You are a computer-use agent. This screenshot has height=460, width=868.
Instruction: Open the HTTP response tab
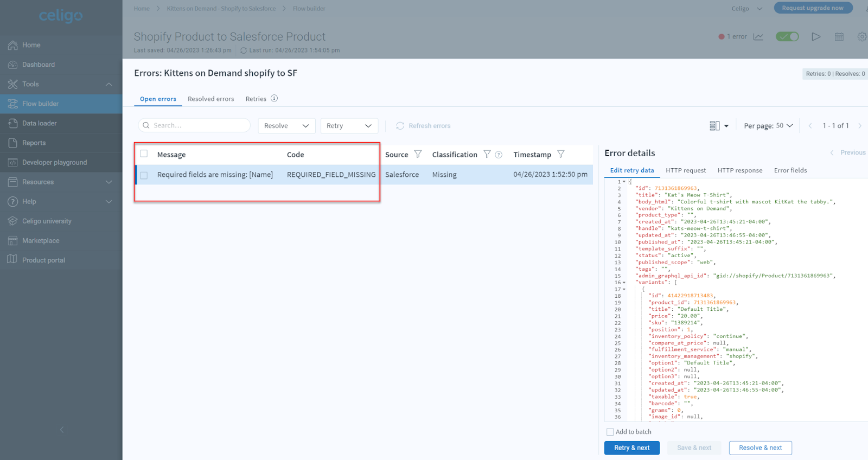point(739,170)
